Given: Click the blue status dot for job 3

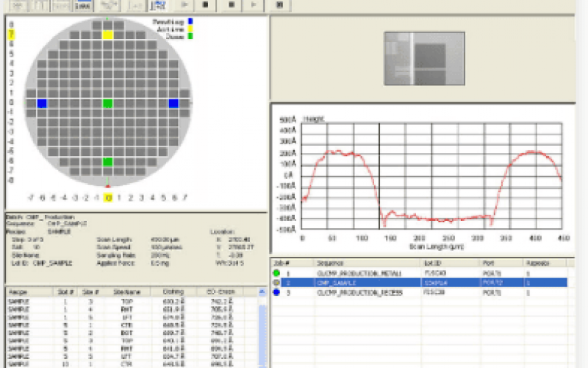Looking at the screenshot, I should click(278, 293).
